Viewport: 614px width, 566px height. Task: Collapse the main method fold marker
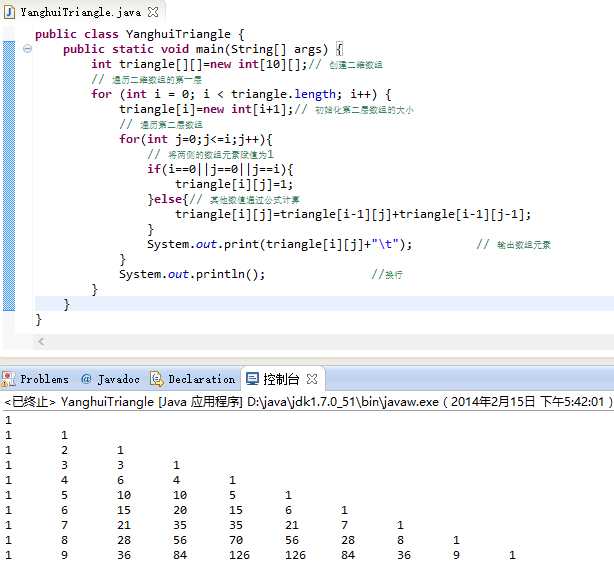click(x=27, y=49)
